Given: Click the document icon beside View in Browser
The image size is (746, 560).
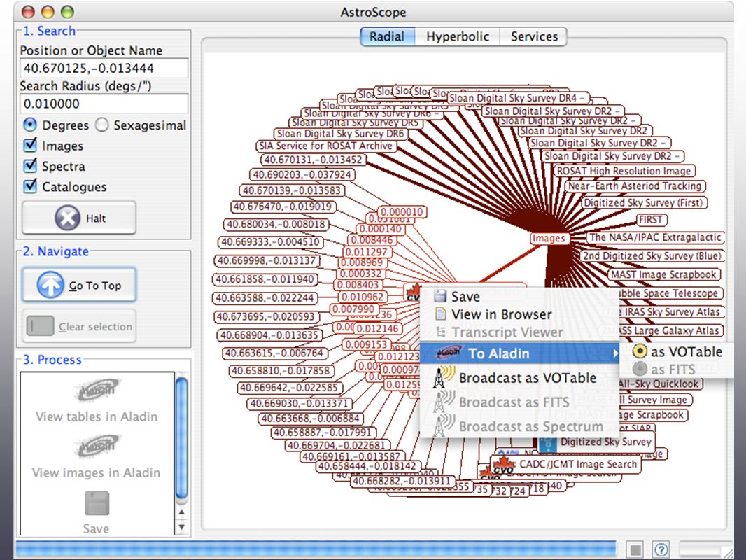Looking at the screenshot, I should point(441,314).
